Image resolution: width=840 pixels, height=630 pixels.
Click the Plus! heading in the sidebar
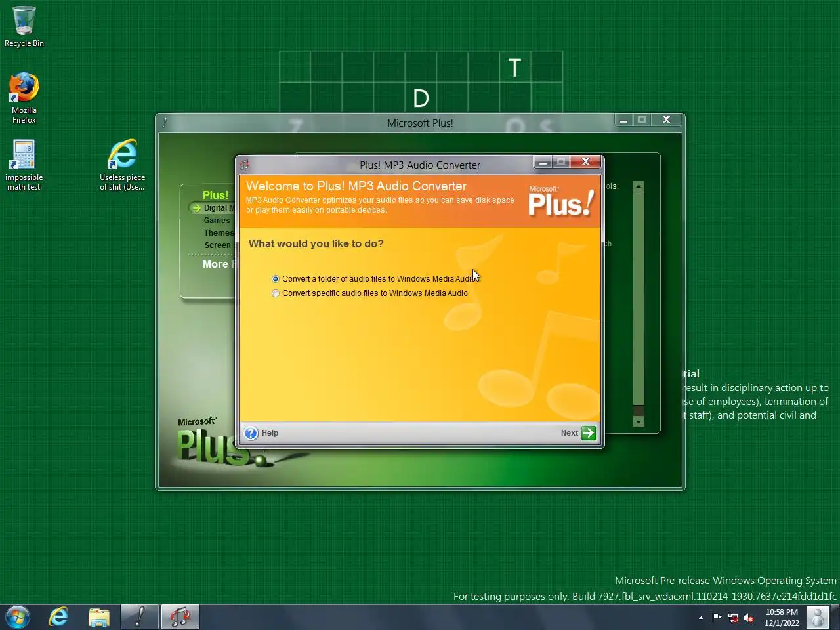pos(215,195)
